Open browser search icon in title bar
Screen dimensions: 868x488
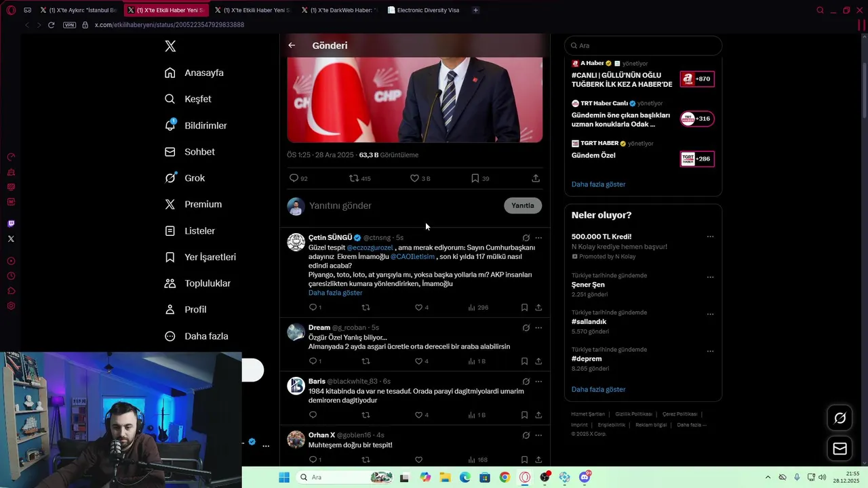point(820,10)
